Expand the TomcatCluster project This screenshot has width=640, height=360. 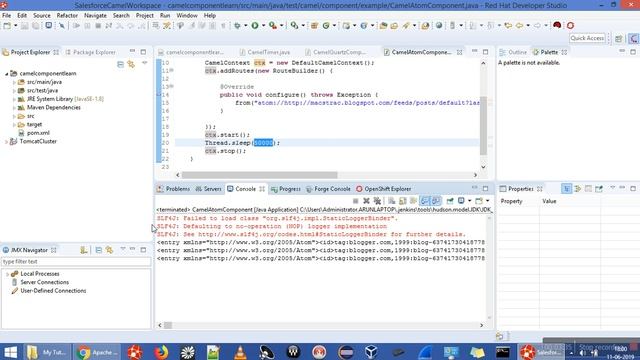point(7,142)
